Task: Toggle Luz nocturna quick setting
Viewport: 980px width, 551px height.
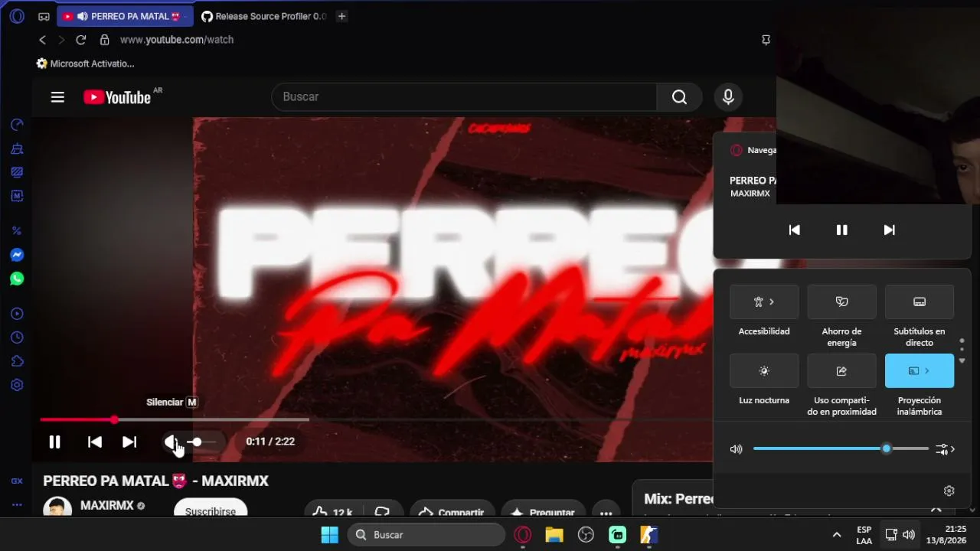Action: (764, 370)
